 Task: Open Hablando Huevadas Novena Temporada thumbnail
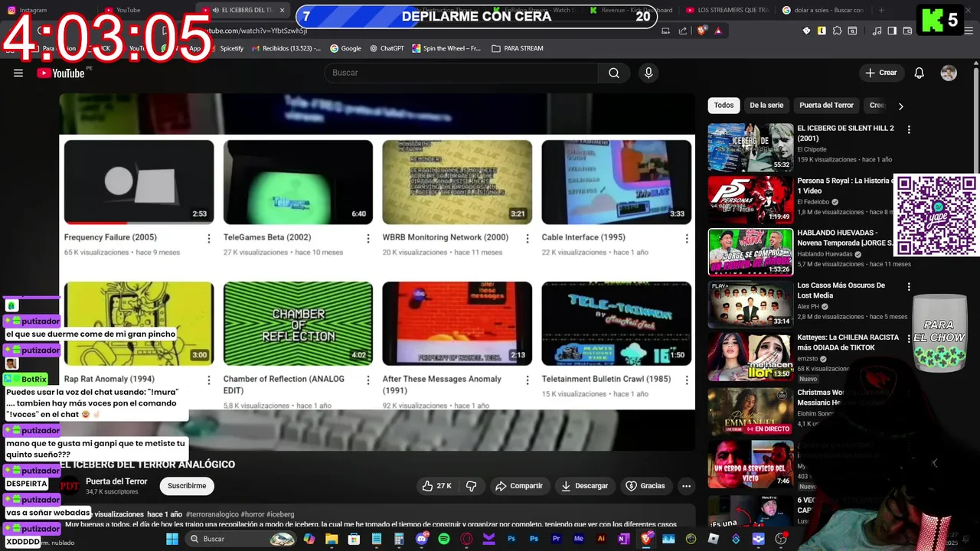[x=750, y=252]
